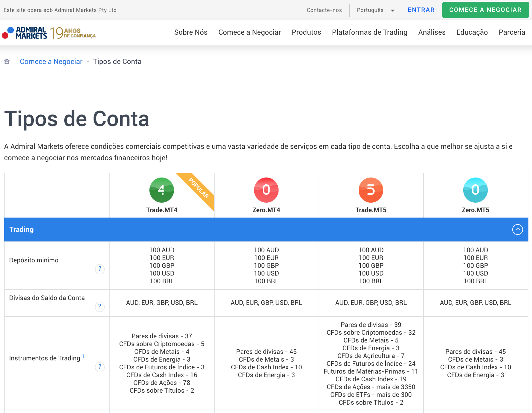This screenshot has height=413, width=532.
Task: Click the POPULAR ribbon on Trade.MT4
Action: [198, 188]
